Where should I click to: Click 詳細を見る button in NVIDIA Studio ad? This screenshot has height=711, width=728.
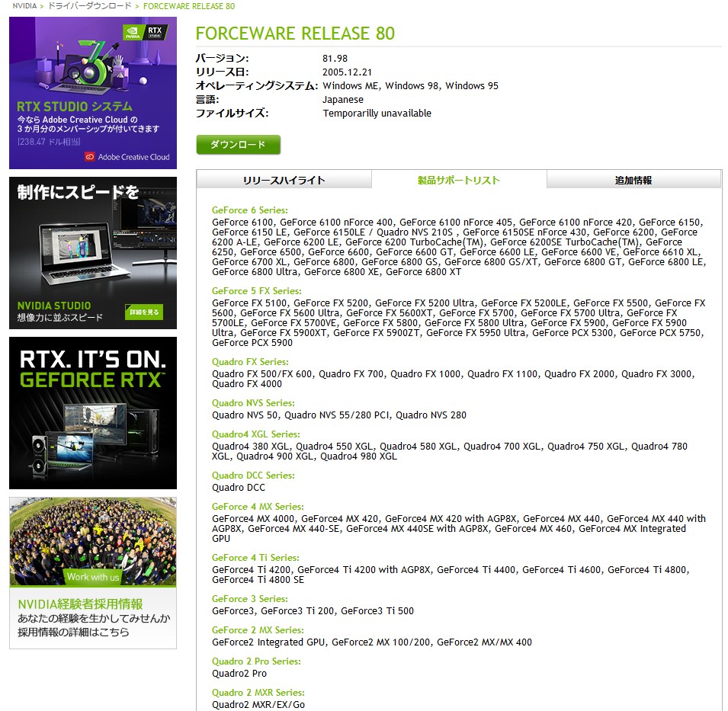coord(144,312)
